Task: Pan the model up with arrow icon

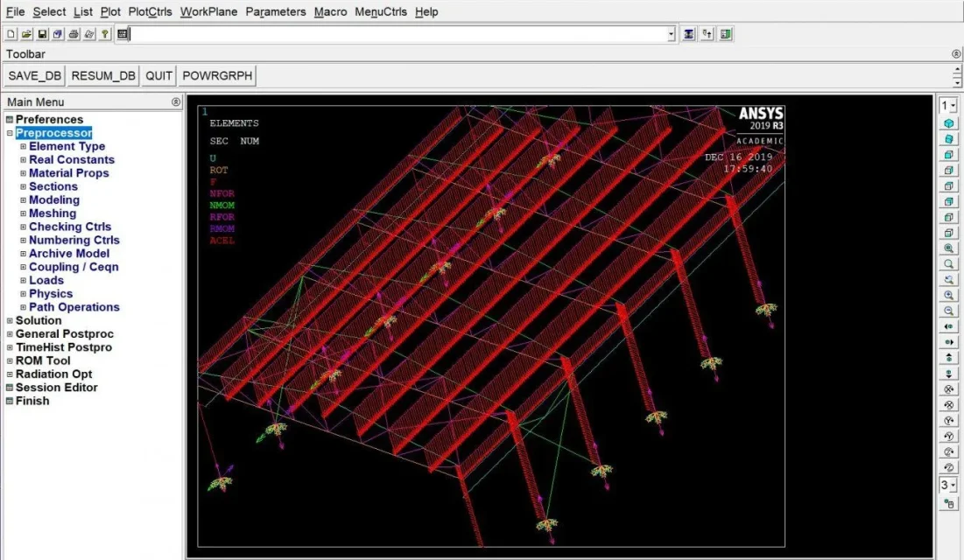Action: point(948,358)
